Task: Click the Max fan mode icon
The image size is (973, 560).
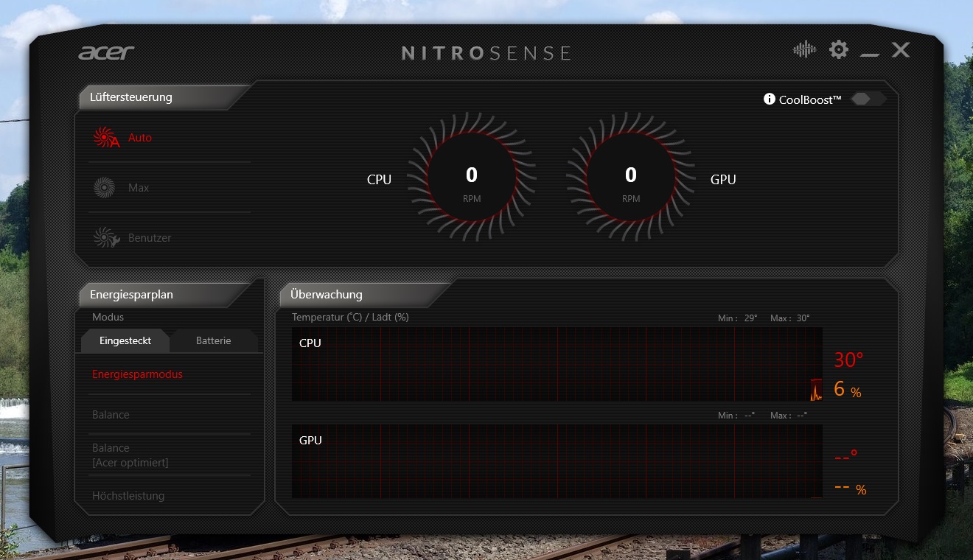Action: point(105,188)
